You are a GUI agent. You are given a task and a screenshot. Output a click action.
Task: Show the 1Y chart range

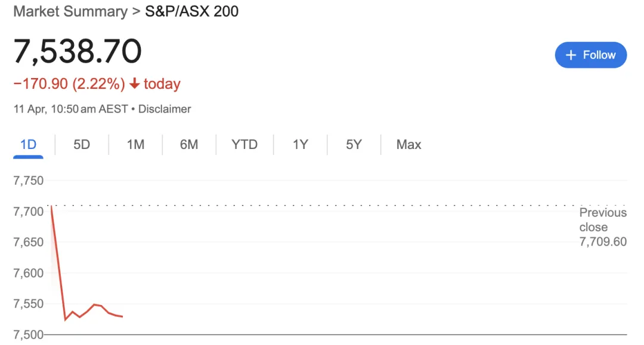(300, 144)
